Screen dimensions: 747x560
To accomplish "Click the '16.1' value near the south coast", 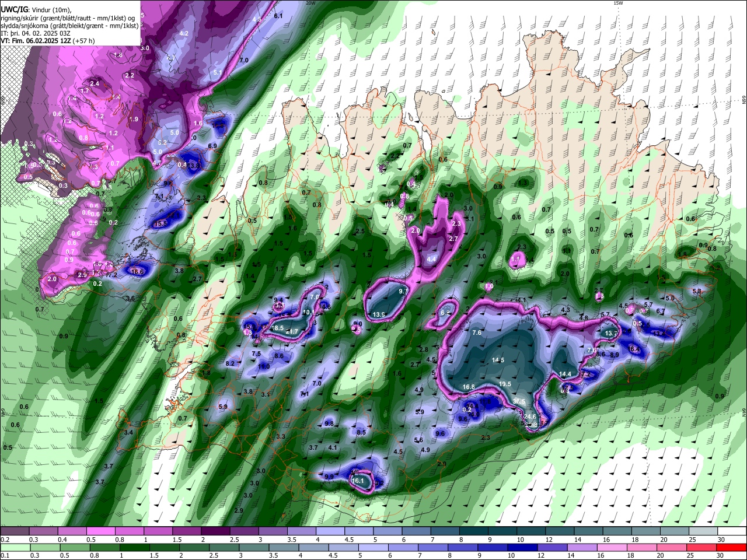I will point(358,481).
